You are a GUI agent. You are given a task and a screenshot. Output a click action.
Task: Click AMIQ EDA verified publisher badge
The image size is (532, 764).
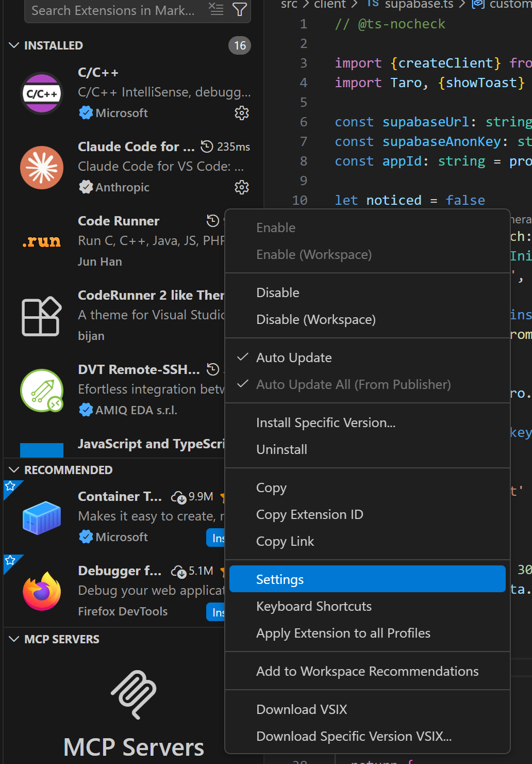tap(86, 410)
